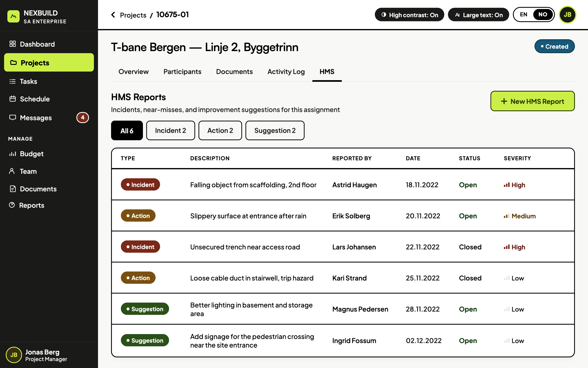Click Low severity for Magnus Pedersen's report
Image resolution: width=588 pixels, height=368 pixels.
coord(514,309)
